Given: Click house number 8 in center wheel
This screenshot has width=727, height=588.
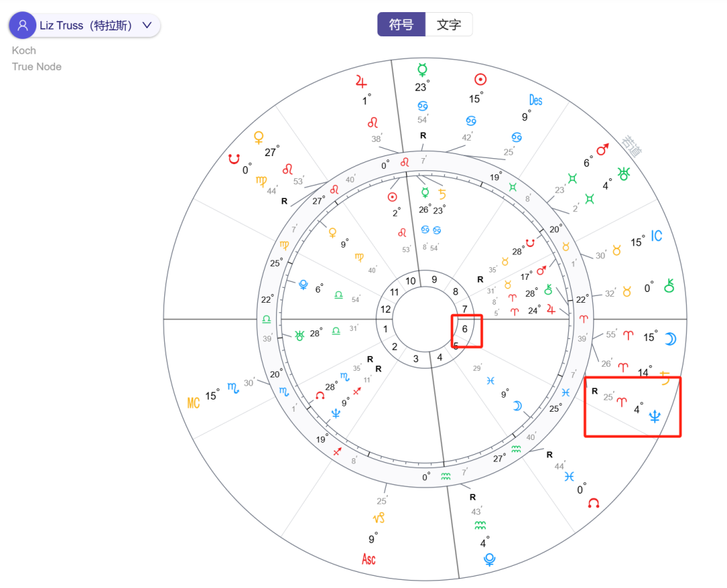Looking at the screenshot, I should 455,291.
